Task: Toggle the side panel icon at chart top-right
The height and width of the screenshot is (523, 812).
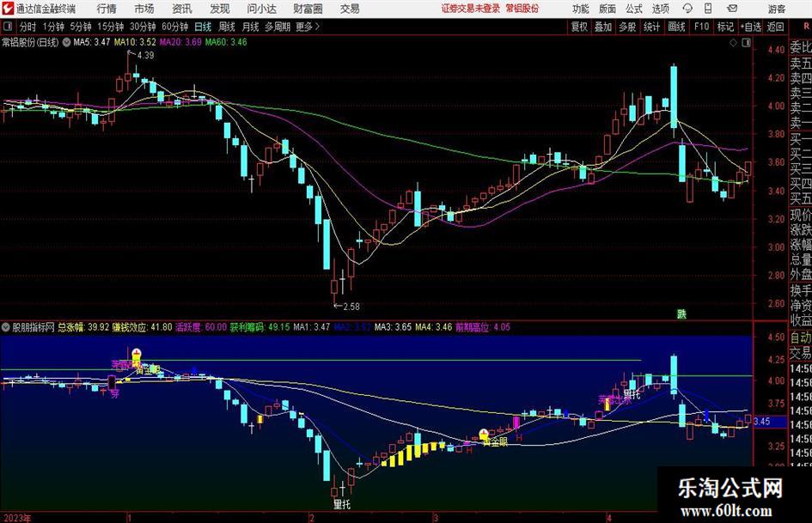Action: point(746,43)
